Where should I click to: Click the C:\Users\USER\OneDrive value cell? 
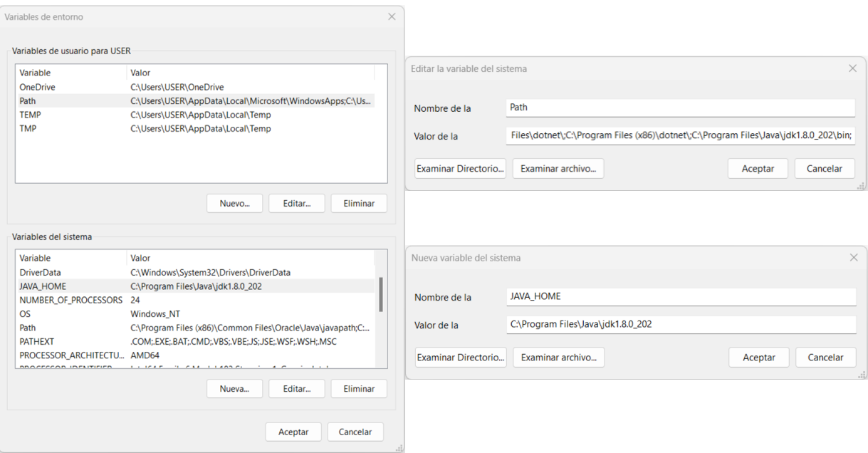[x=177, y=87]
